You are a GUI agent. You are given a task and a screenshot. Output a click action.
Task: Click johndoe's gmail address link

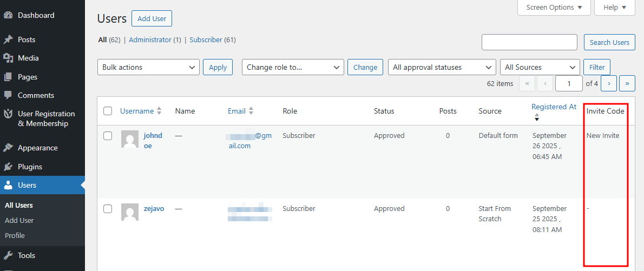[249, 141]
